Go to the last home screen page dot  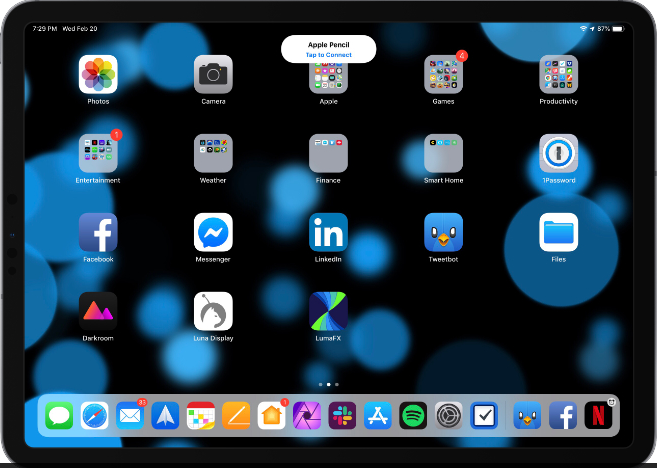tap(337, 384)
